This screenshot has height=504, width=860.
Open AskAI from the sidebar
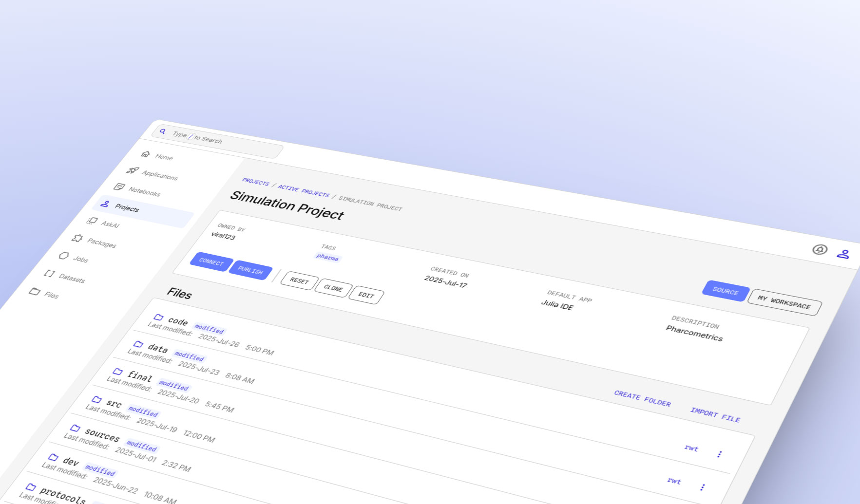(92, 221)
